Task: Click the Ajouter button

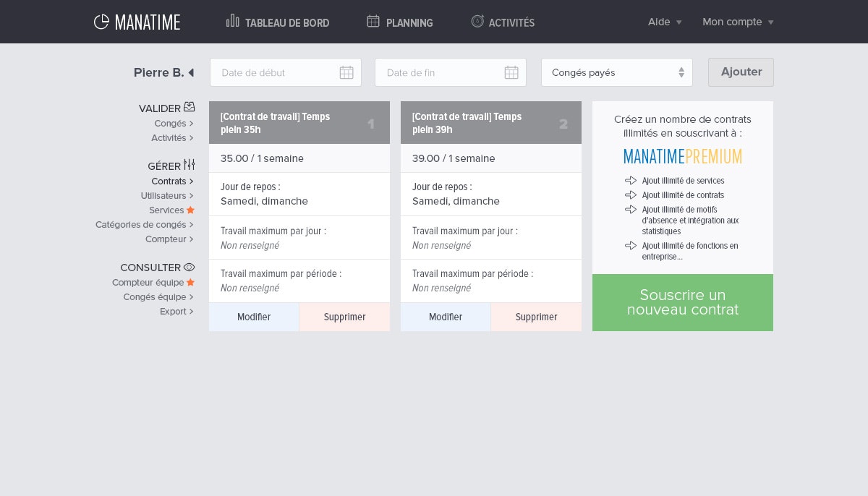Action: pyautogui.click(x=741, y=72)
